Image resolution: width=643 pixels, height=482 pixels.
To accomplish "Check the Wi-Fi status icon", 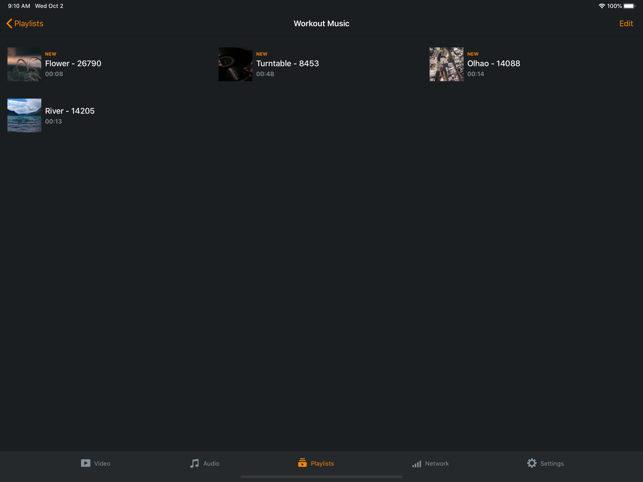I will coord(602,6).
